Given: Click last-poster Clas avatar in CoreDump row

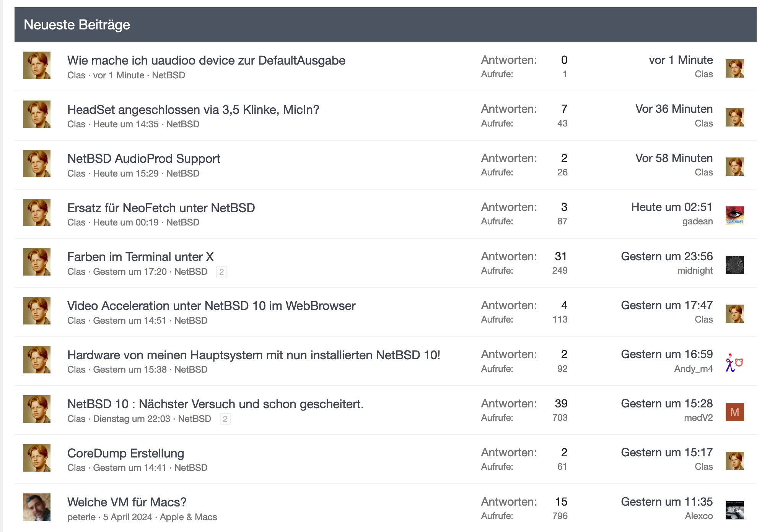Looking at the screenshot, I should pyautogui.click(x=735, y=461).
